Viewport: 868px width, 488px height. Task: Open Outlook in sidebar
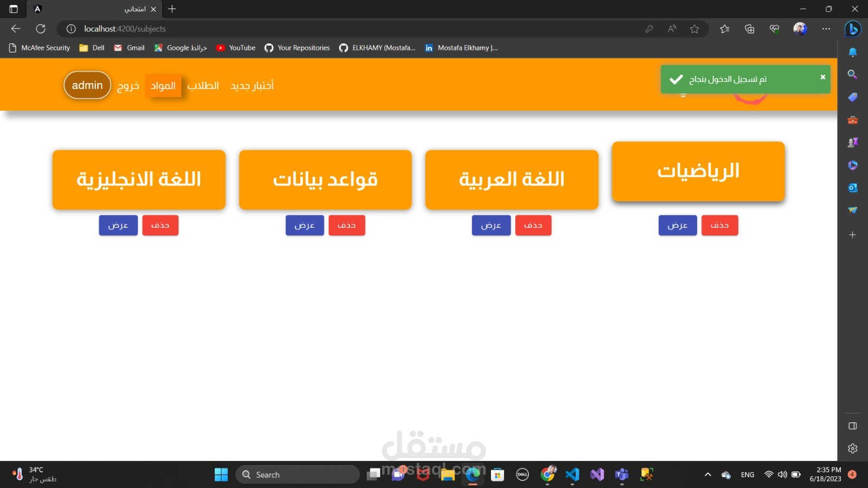click(853, 188)
